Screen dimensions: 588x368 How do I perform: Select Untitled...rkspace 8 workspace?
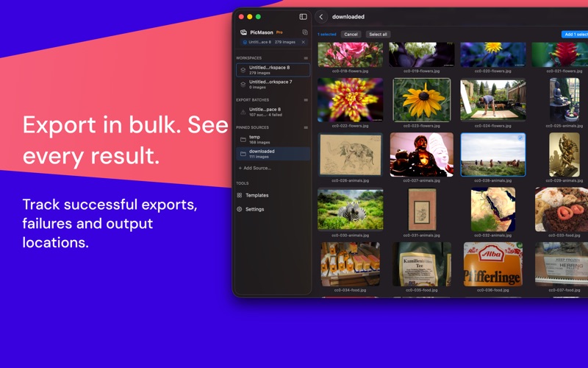[x=273, y=70]
